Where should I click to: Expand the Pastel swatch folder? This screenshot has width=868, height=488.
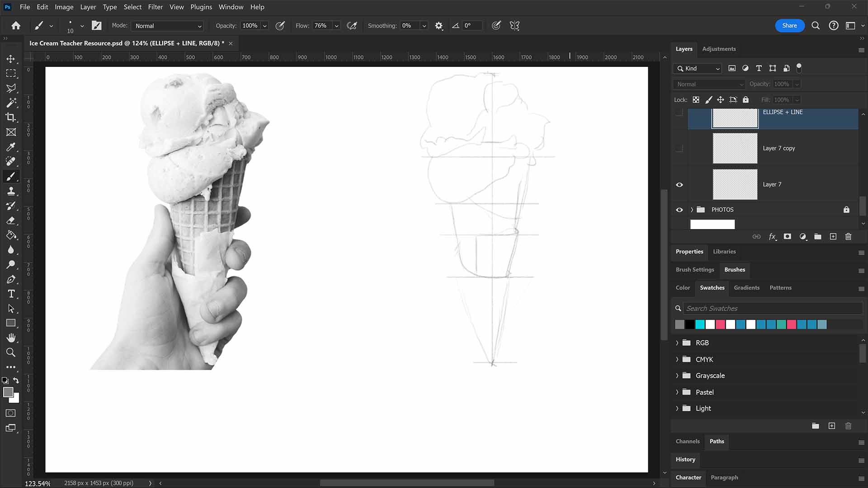(677, 392)
